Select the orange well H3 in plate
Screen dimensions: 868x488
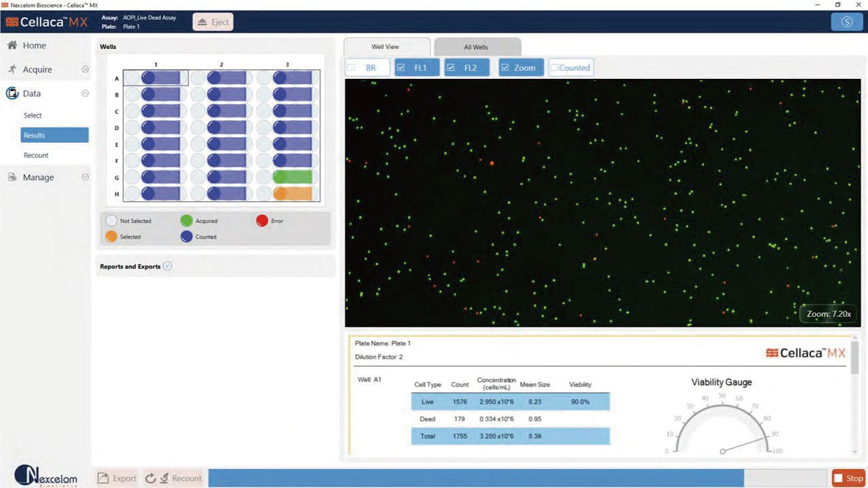293,194
